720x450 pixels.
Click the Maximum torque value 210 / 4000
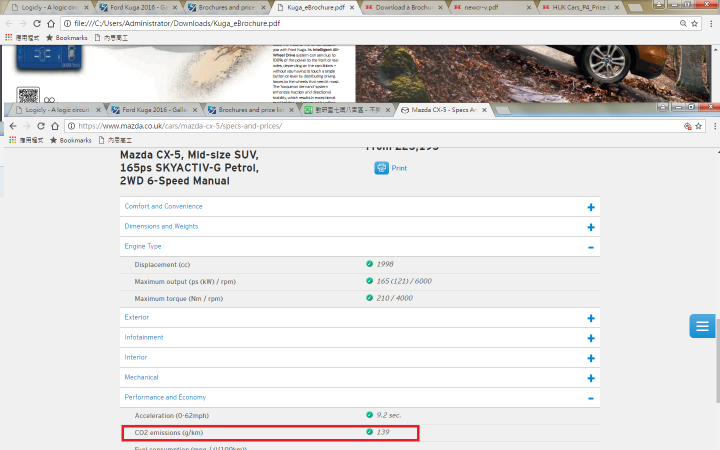394,298
